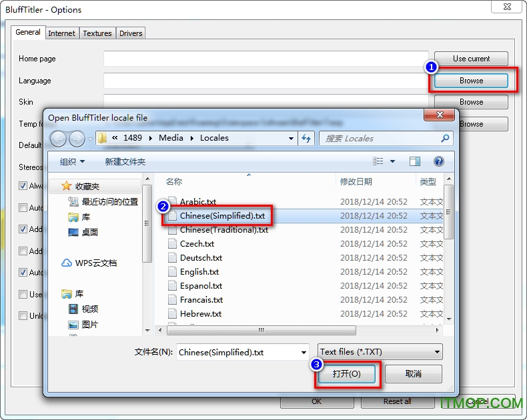Screen dimensions: 527x420
Task: Select 图片 under libraries
Action: click(83, 325)
